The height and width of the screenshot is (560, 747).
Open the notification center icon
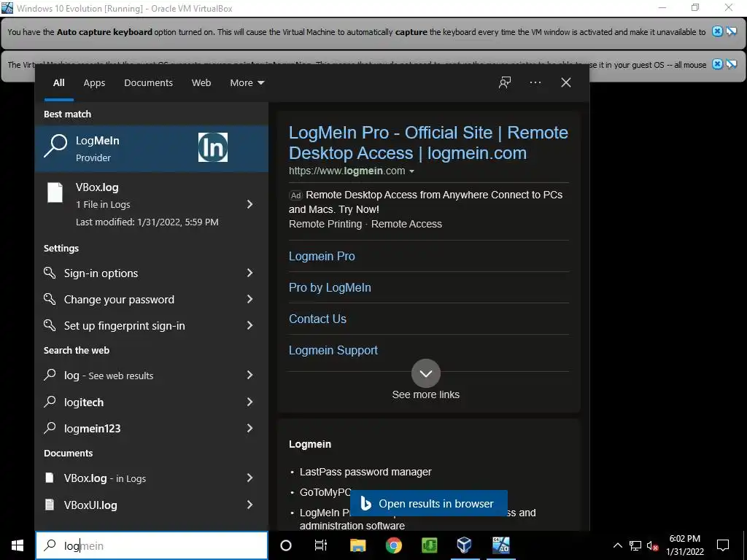pos(723,545)
